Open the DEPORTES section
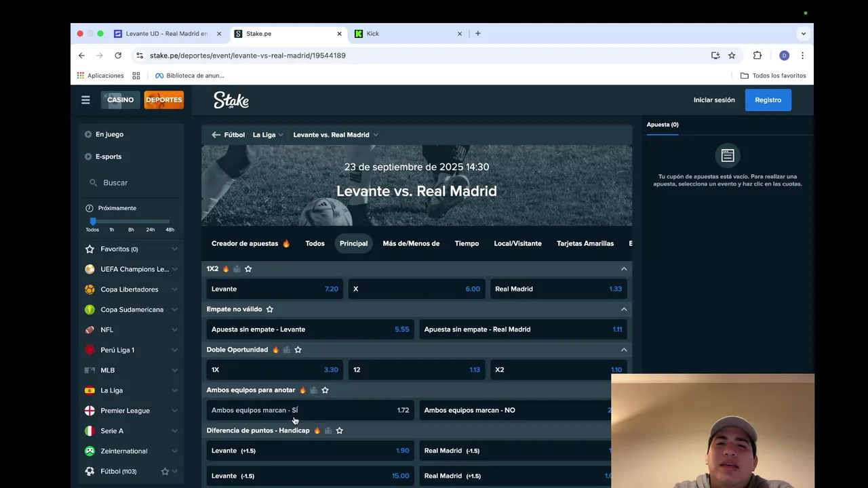This screenshot has width=868, height=488. pos(164,100)
